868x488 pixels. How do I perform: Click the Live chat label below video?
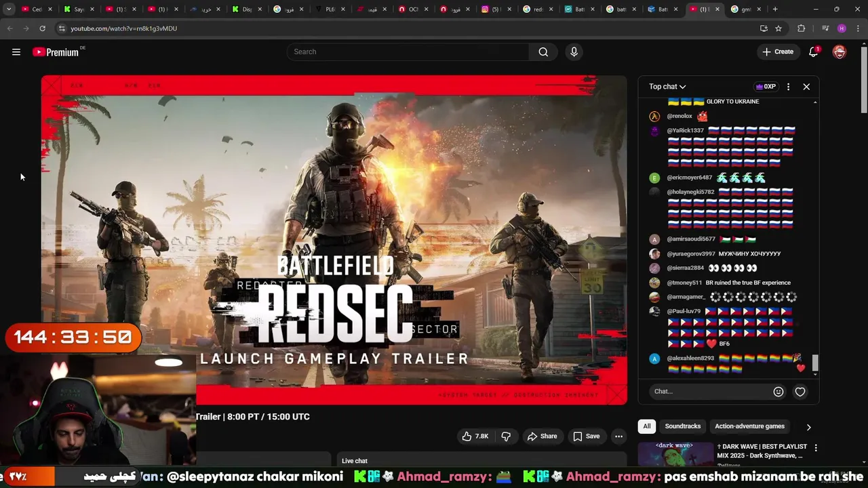click(x=355, y=461)
